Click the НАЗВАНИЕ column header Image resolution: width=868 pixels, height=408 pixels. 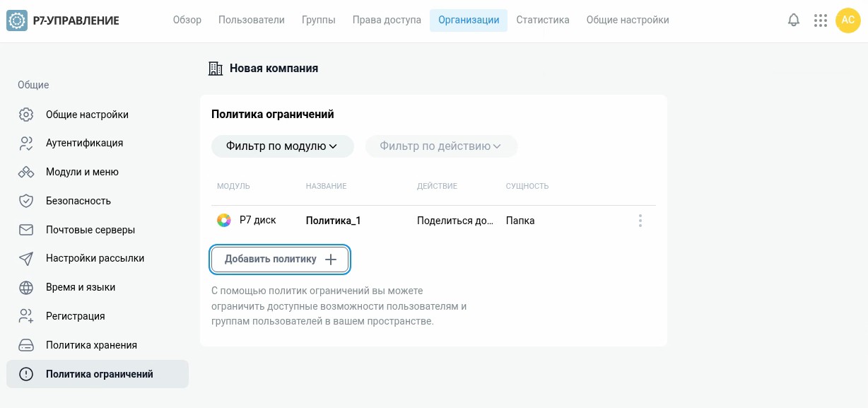(x=326, y=187)
